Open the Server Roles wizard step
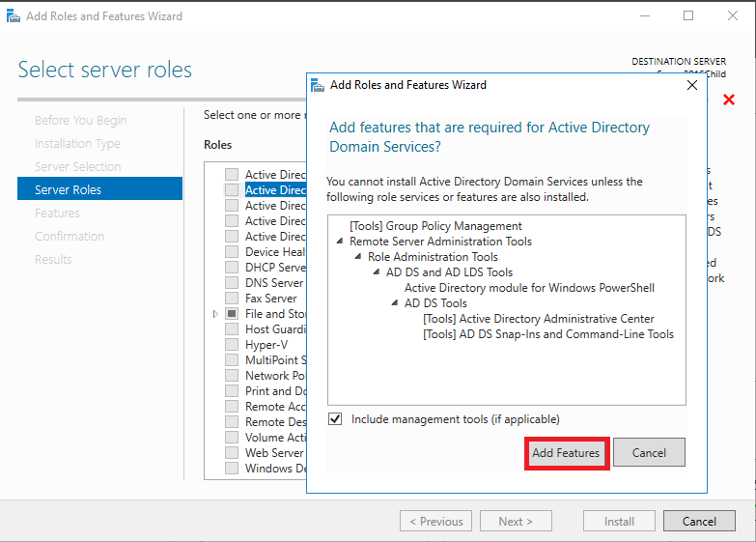Image resolution: width=756 pixels, height=542 pixels. tap(99, 188)
